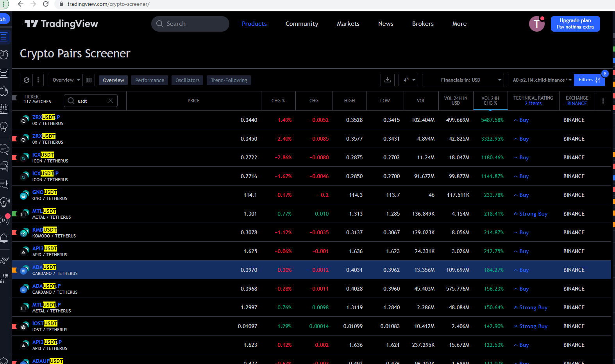Switch to the Oscillators tab
Image resolution: width=615 pixels, height=364 pixels.
(187, 80)
